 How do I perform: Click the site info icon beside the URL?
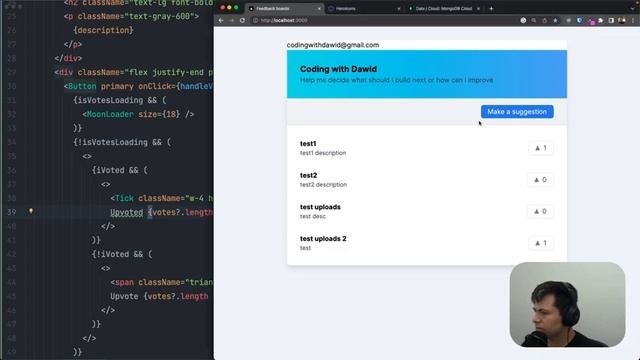(x=255, y=20)
